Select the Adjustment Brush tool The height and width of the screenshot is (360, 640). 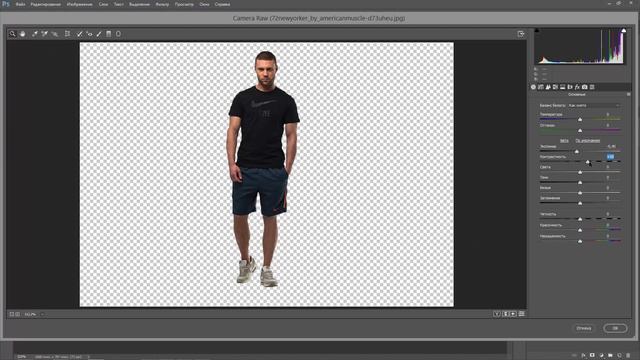coord(99,34)
